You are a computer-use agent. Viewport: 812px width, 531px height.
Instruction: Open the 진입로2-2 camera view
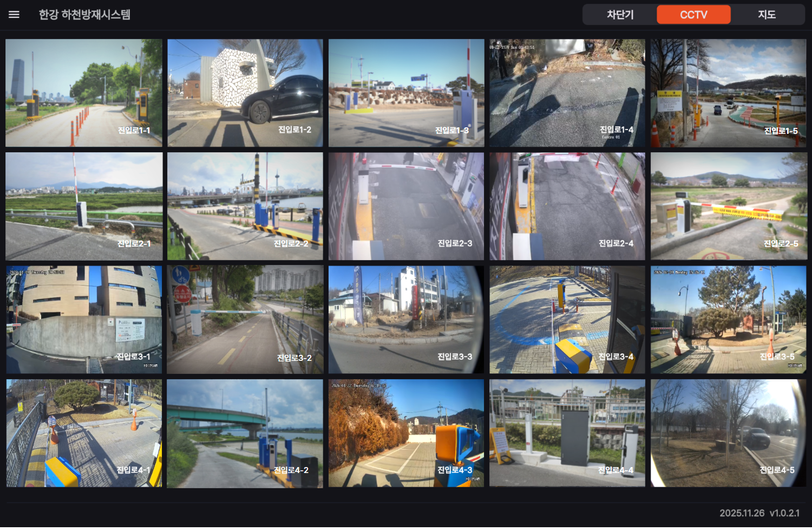coord(245,206)
